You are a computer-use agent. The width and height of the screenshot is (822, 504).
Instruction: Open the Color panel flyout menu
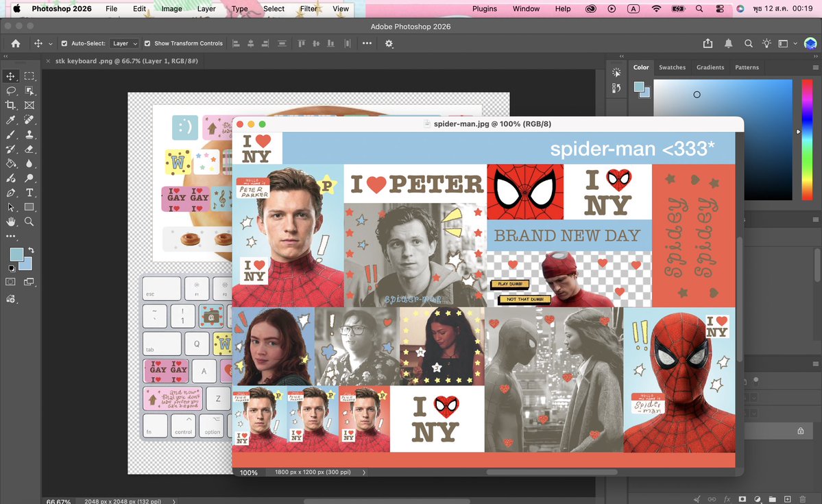coord(815,67)
